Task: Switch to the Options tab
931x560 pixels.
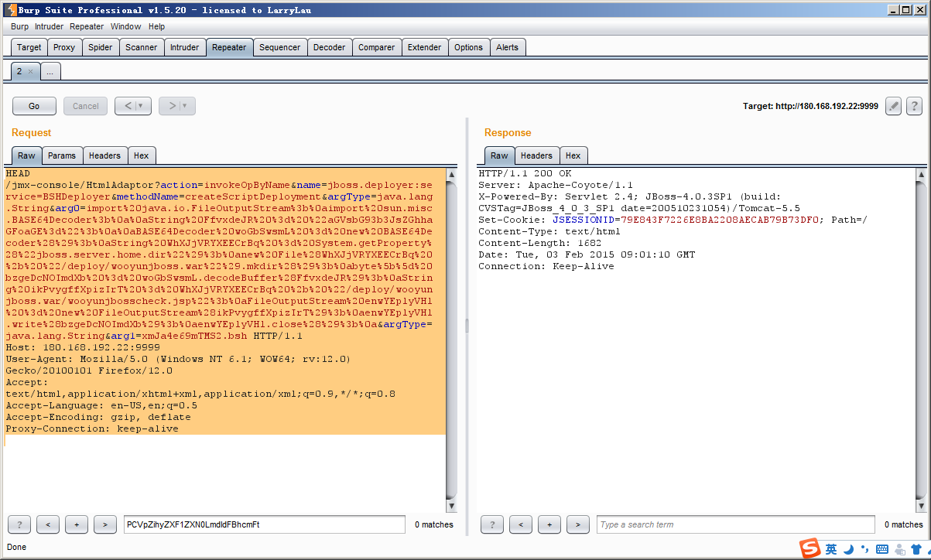Action: point(468,47)
